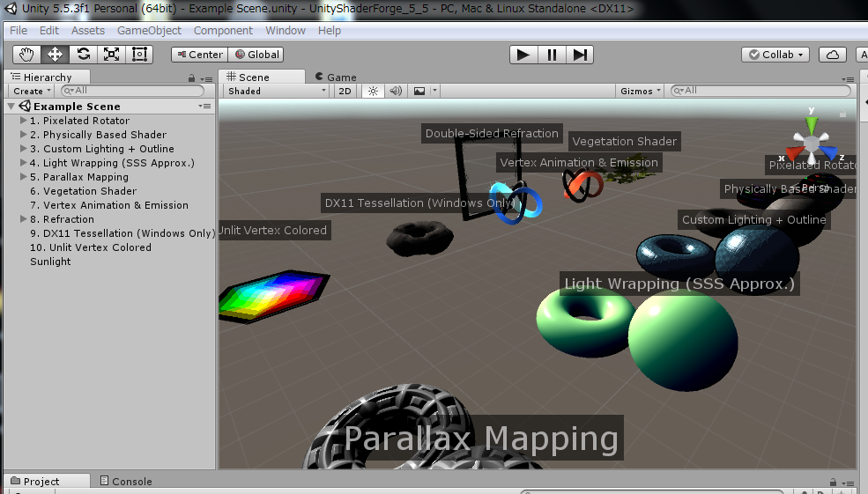Viewport: 868px width, 494px height.
Task: Select 7. Vertex Animation & Emission row
Action: coord(109,205)
